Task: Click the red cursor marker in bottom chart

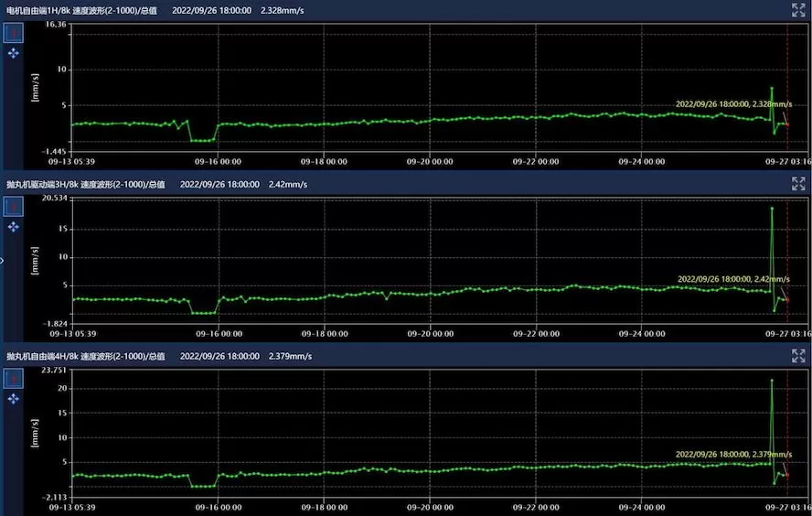Action: [787, 474]
